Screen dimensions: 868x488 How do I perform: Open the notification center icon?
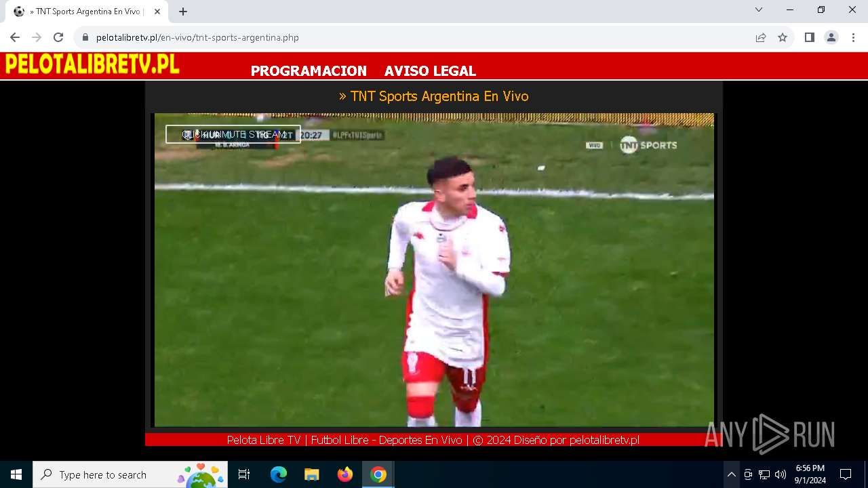846,474
